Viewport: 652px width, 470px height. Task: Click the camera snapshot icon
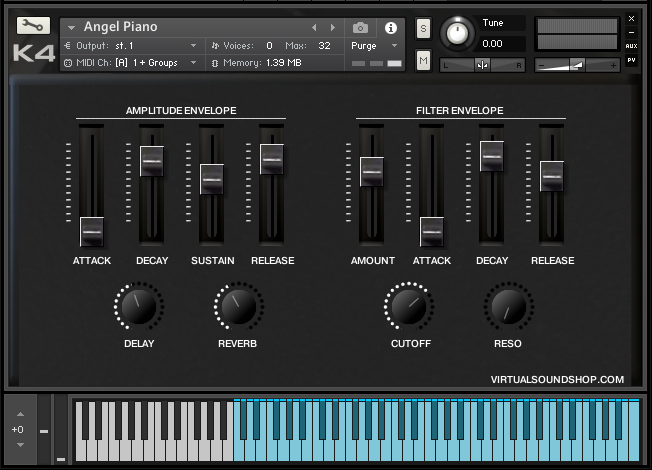tap(360, 28)
